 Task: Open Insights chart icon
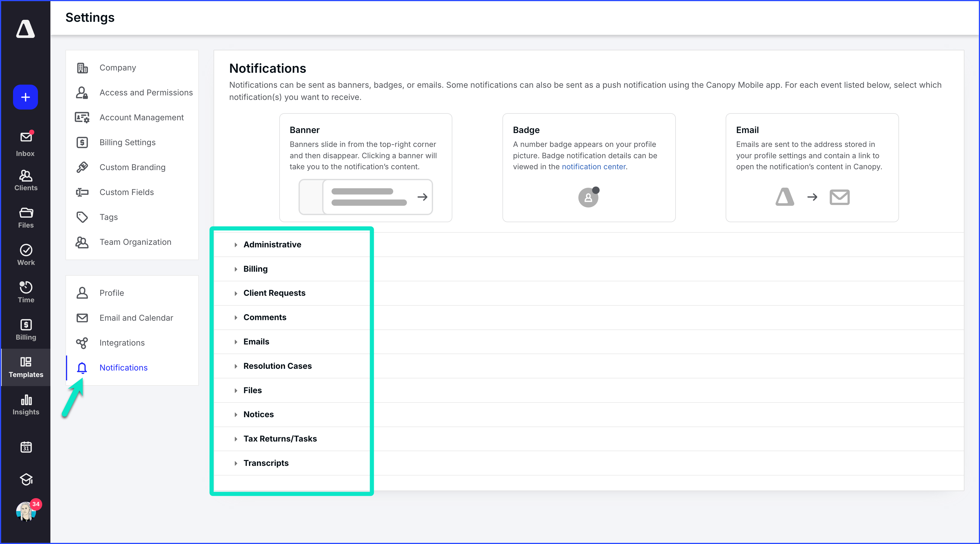pyautogui.click(x=25, y=404)
